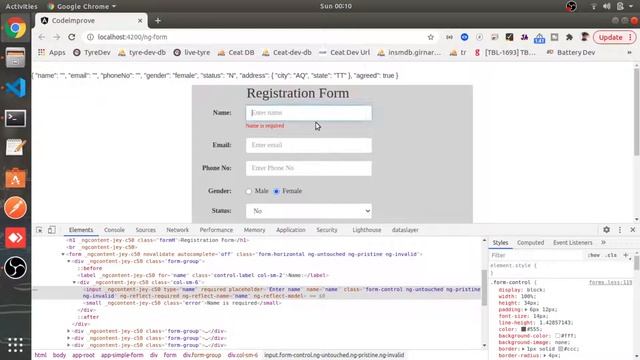
Task: Open the Apps bookmarks shortcut
Action: (51, 53)
